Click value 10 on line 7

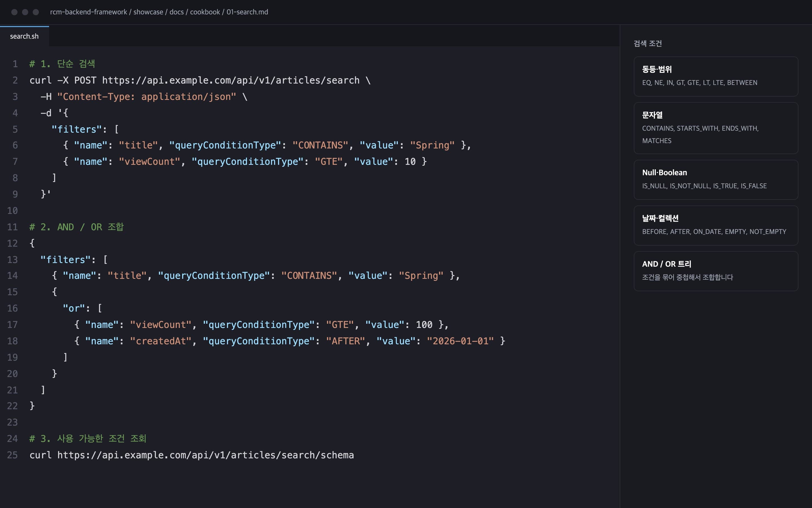[x=410, y=162]
